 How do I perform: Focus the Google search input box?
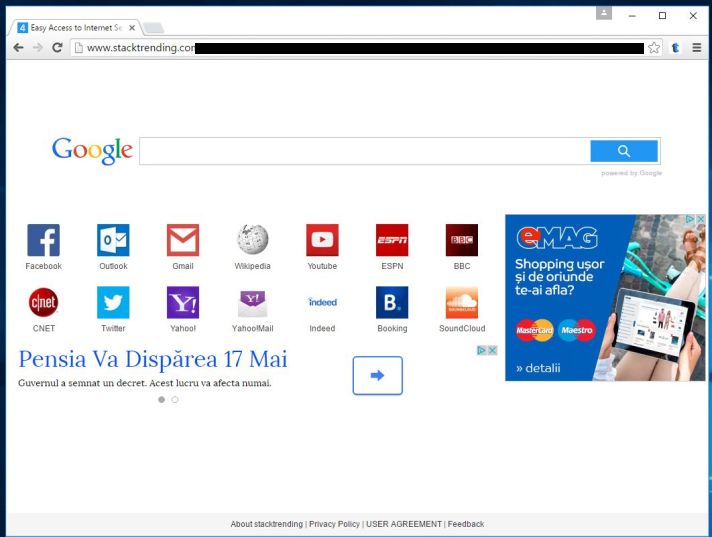(x=365, y=151)
